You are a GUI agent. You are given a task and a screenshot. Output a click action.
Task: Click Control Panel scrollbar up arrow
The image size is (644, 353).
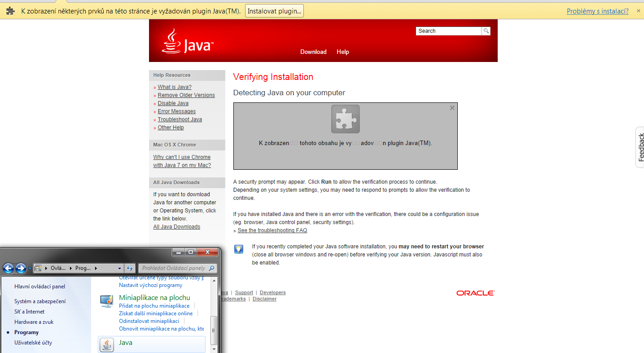pyautogui.click(x=214, y=281)
